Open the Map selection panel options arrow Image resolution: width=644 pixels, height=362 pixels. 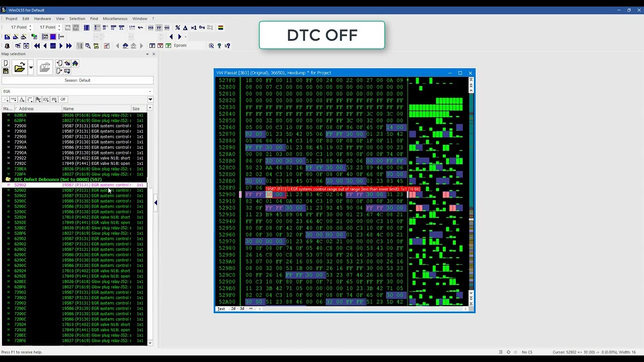(147, 54)
